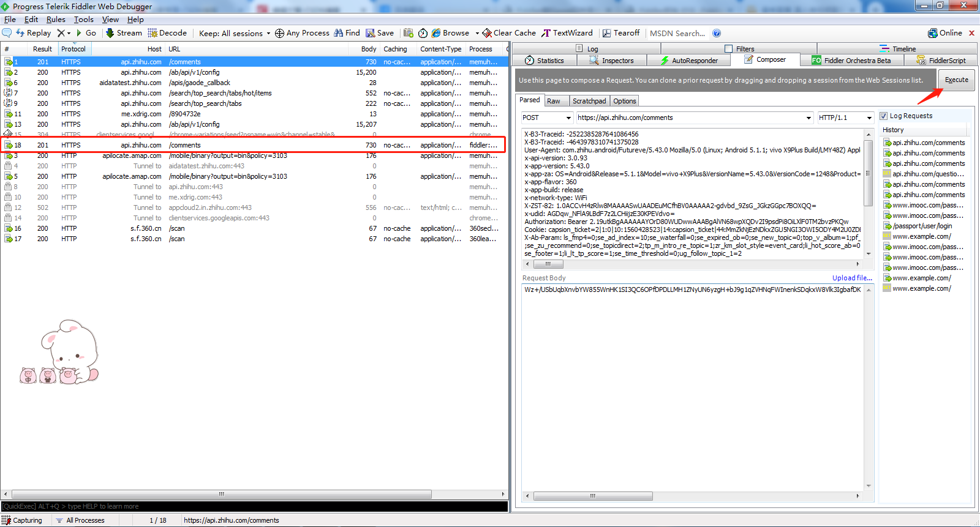Open the File menu

[10, 20]
